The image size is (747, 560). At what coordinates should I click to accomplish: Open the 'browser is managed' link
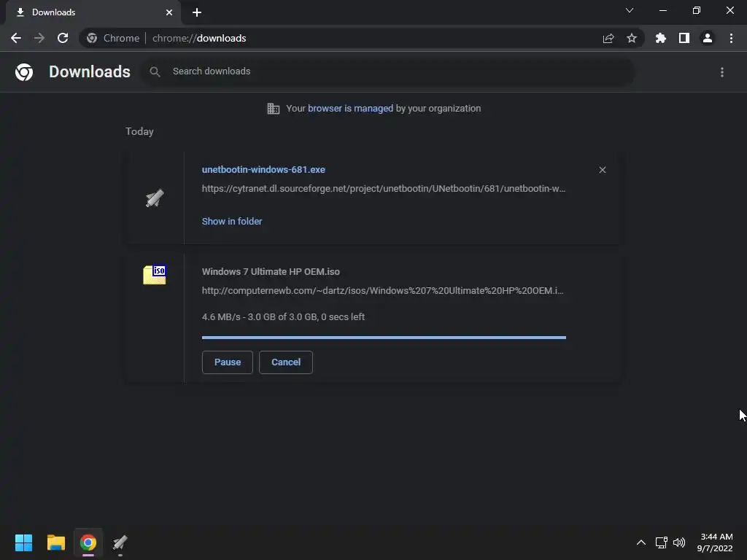350,108
